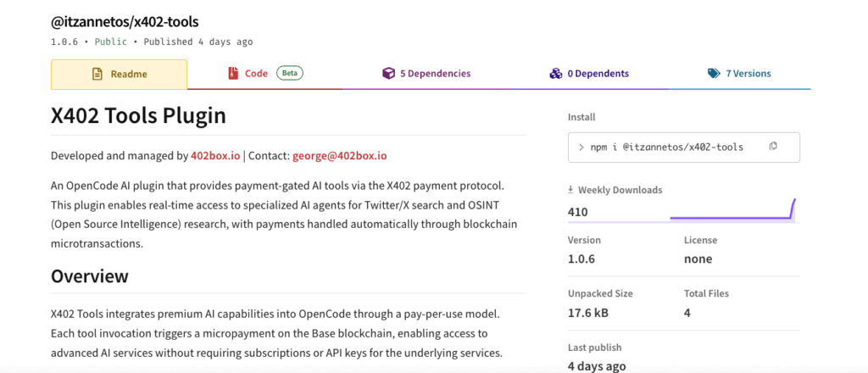Click the weekly downloads sparkline graph

[733, 211]
